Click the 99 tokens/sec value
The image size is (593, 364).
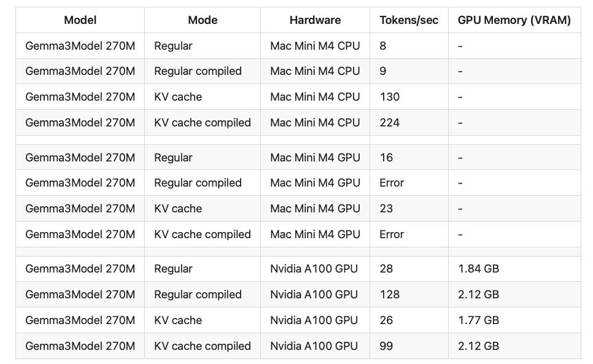click(x=386, y=346)
